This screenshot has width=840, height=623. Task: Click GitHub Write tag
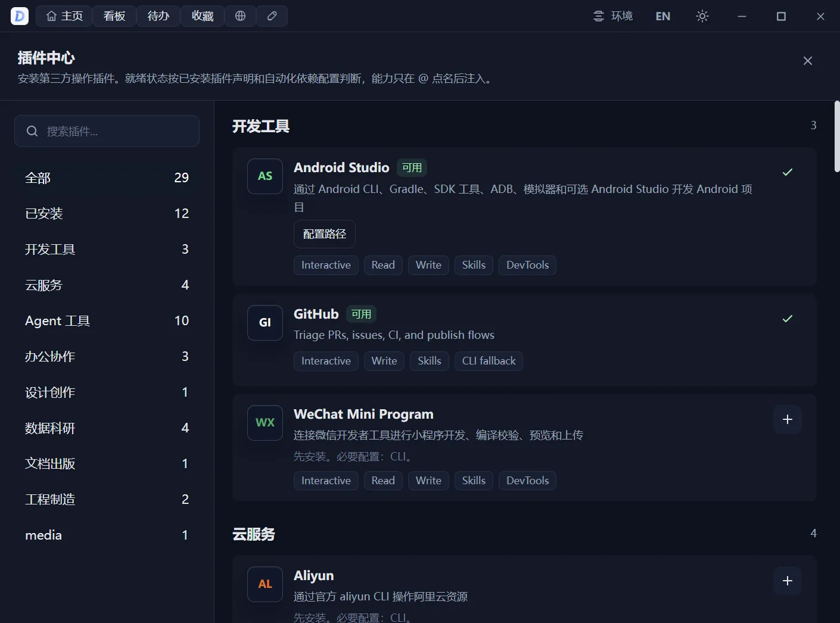384,361
